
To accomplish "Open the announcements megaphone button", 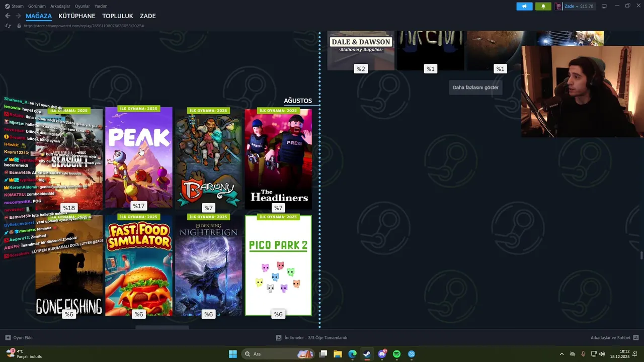I will click(524, 7).
